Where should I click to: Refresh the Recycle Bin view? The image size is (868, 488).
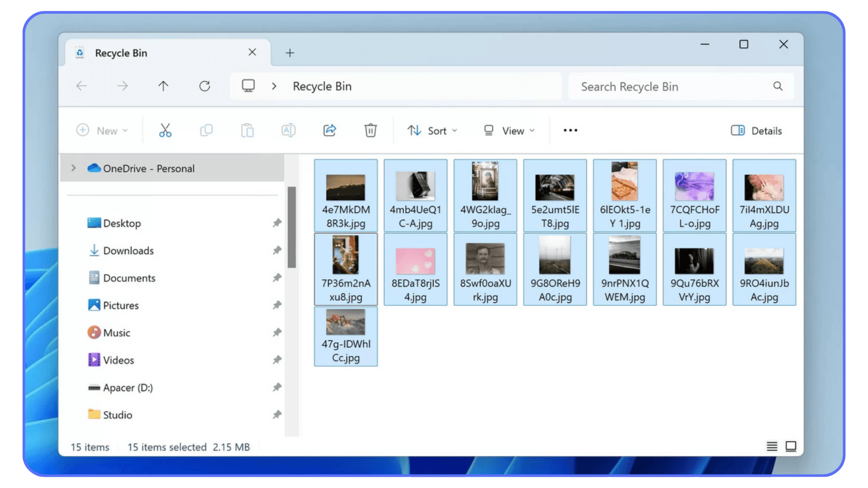coord(204,86)
